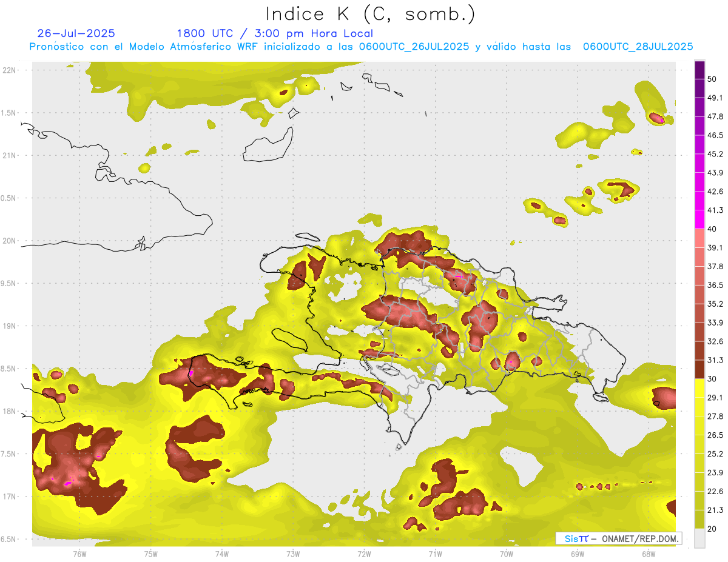Click the 'Indice K (C, somb.)' map title
Screen dimensions: 728x562
[370, 15]
